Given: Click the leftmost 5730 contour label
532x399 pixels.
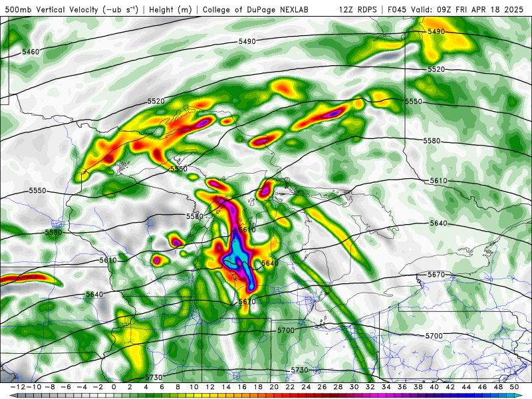Looking at the screenshot, I should [x=154, y=377].
